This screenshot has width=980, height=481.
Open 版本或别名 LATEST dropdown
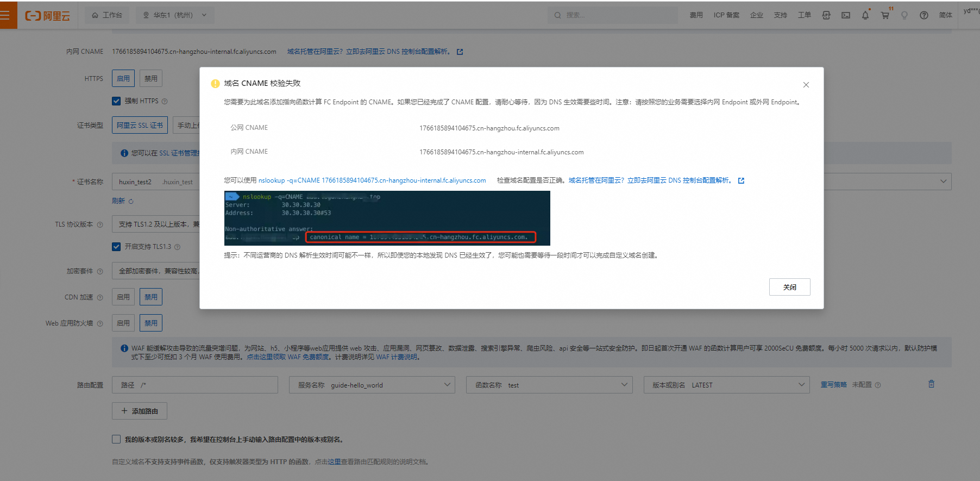point(726,385)
